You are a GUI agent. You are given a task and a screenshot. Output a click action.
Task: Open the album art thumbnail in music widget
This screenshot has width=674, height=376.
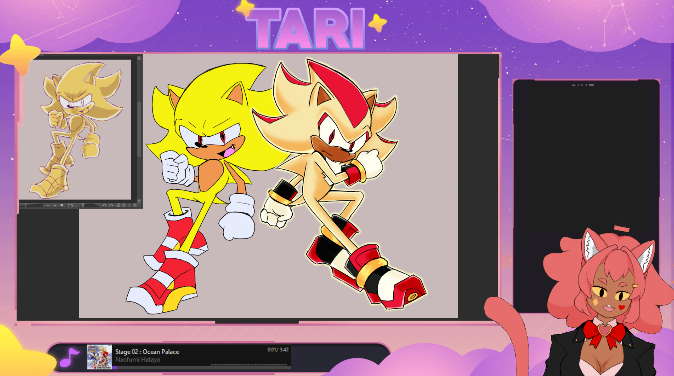(99, 357)
